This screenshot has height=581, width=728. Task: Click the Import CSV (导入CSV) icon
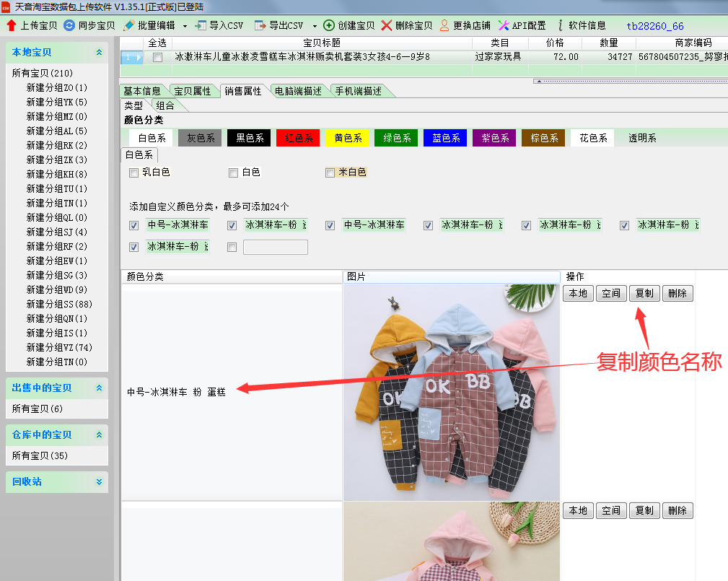pyautogui.click(x=201, y=25)
